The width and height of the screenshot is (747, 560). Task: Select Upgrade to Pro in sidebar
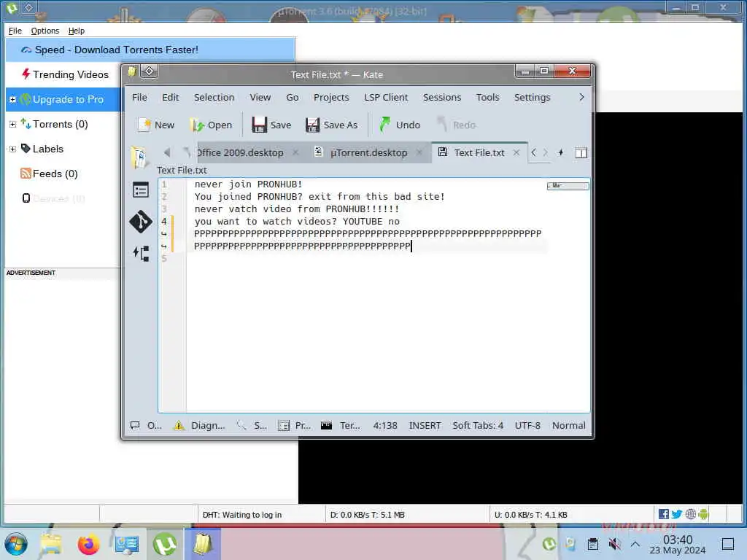68,99
